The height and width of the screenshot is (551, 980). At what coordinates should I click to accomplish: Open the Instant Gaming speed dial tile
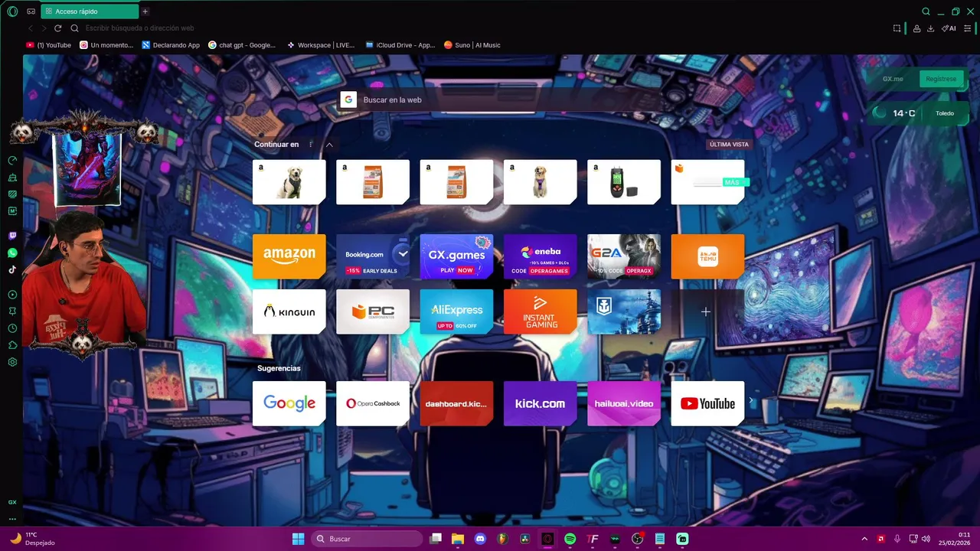click(x=541, y=311)
